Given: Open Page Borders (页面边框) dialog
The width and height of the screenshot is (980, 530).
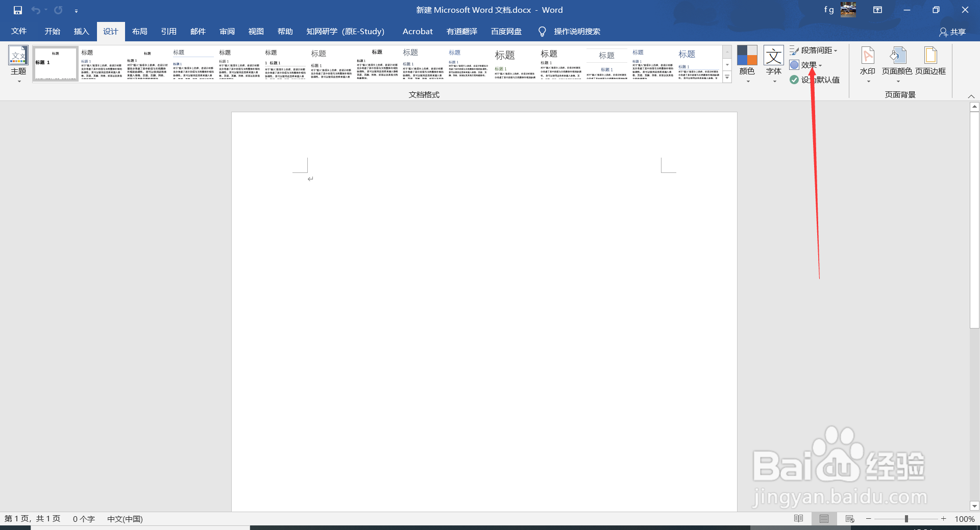Looking at the screenshot, I should pyautogui.click(x=930, y=61).
